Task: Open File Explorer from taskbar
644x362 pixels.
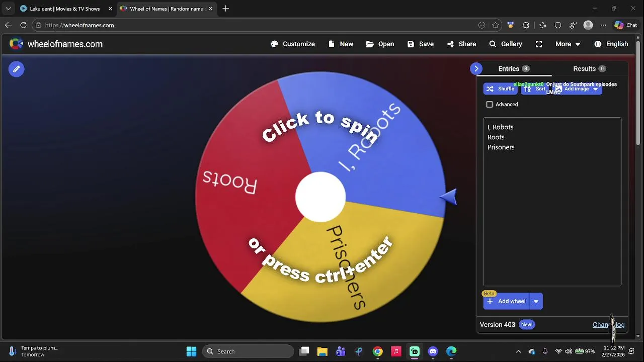Action: click(322, 351)
